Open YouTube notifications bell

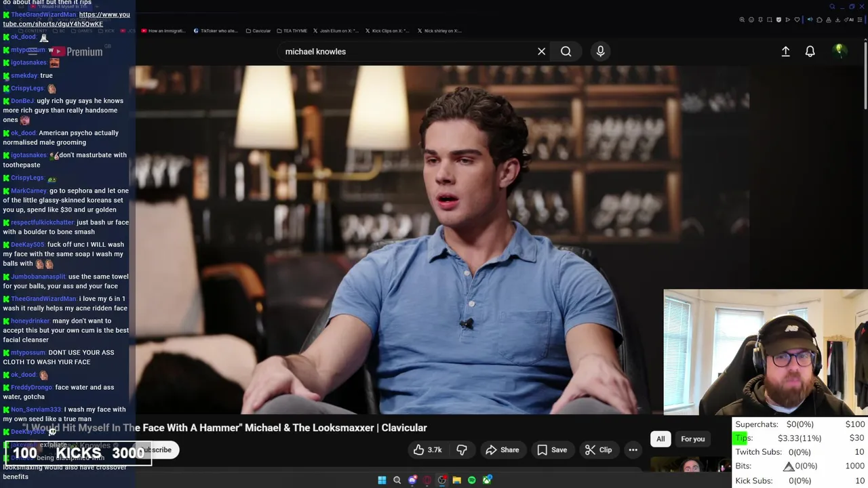point(810,52)
